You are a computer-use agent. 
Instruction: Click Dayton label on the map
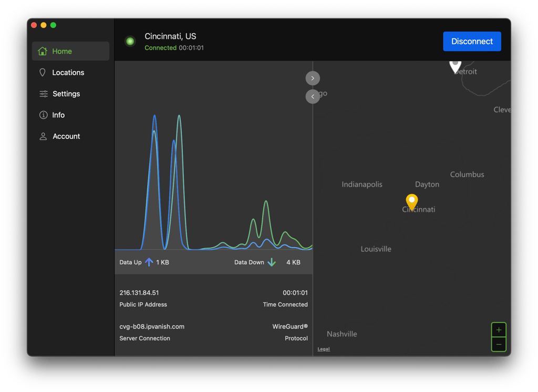point(427,184)
